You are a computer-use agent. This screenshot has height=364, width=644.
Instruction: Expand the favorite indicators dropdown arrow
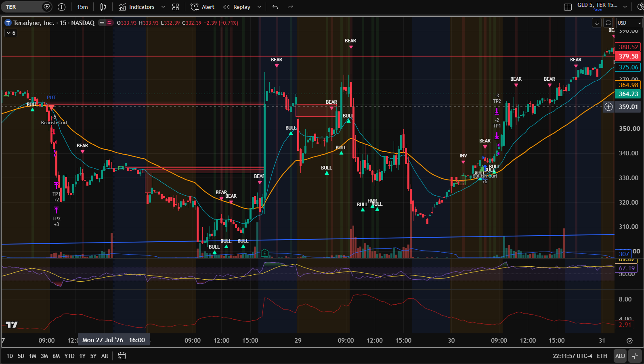point(163,7)
